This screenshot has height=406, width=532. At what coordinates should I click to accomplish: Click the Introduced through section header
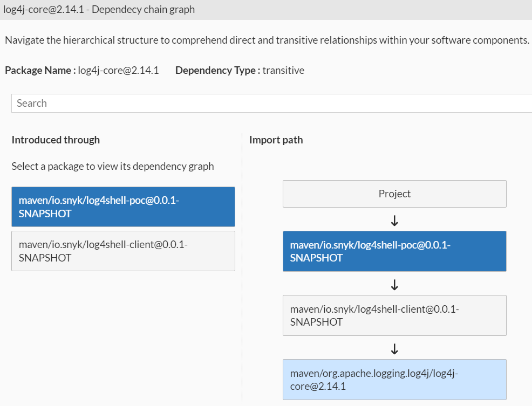pyautogui.click(x=56, y=140)
